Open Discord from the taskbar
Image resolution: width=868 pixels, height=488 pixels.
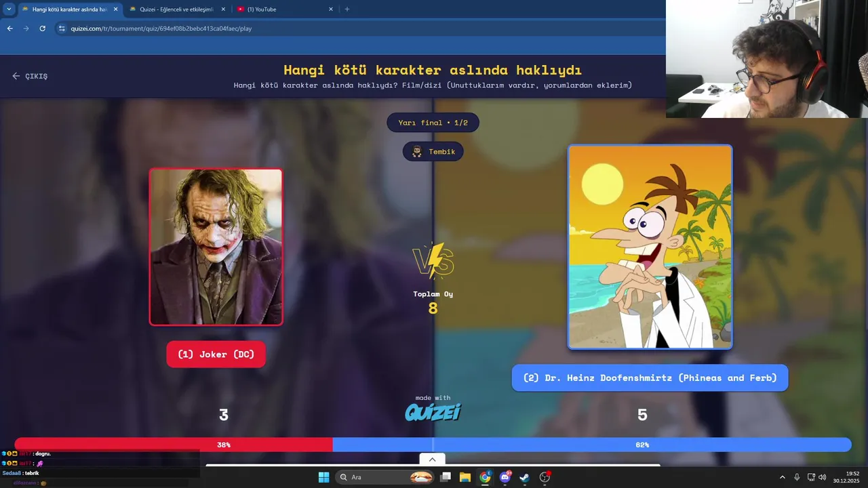(x=505, y=477)
